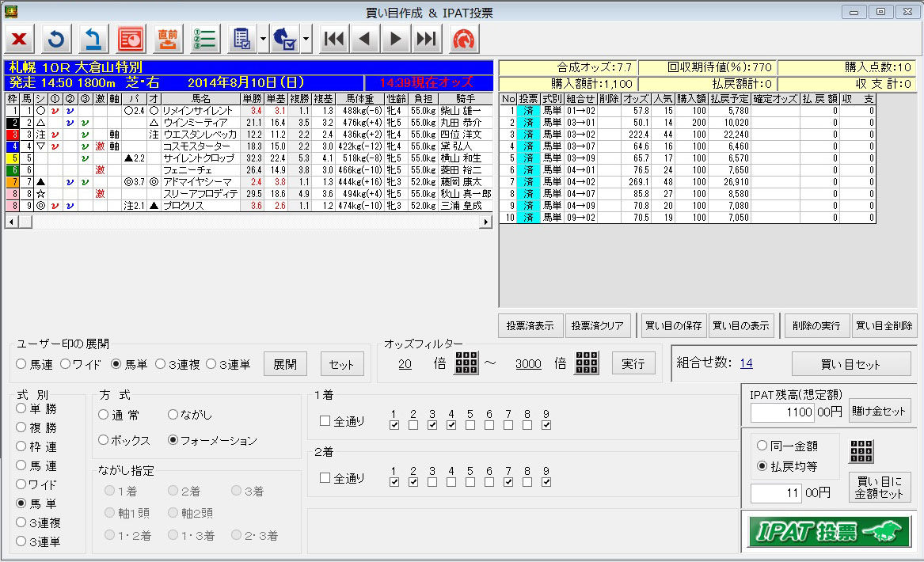Click the green numbered-list toolbar icon

[205, 40]
